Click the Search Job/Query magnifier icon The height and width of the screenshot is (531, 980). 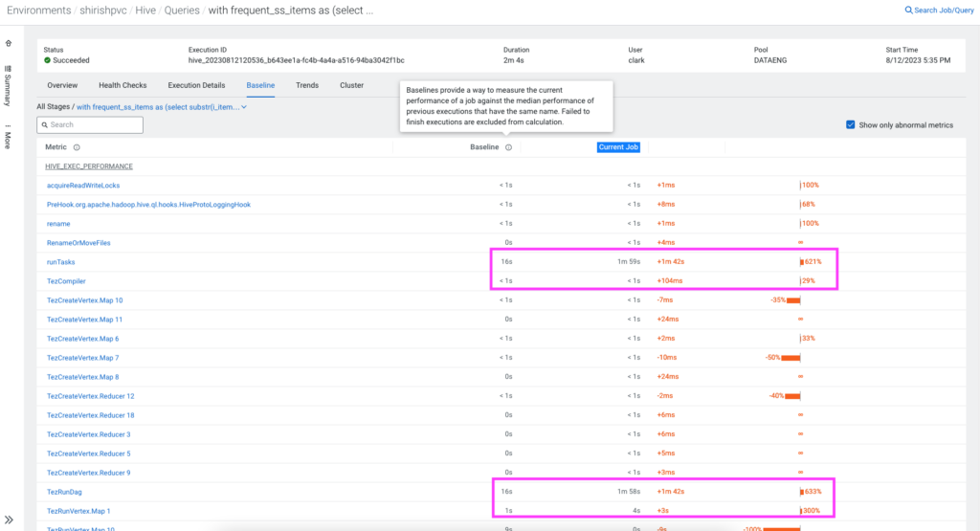(908, 11)
